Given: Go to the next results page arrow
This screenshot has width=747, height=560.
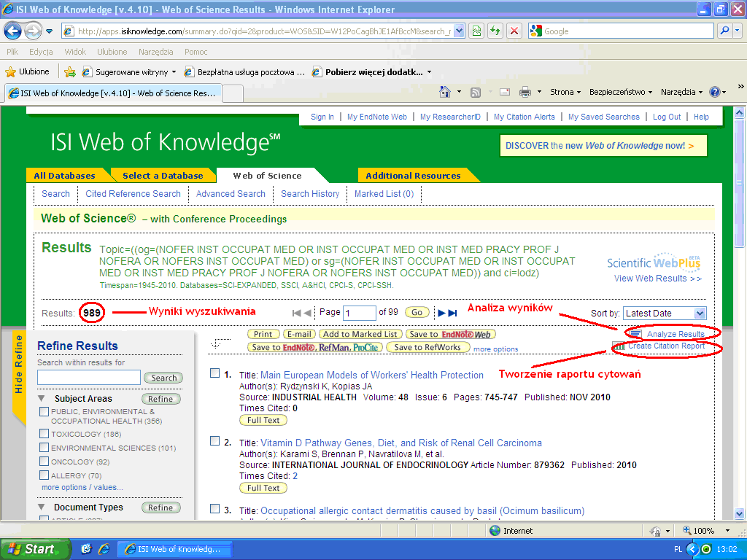Looking at the screenshot, I should click(x=441, y=313).
